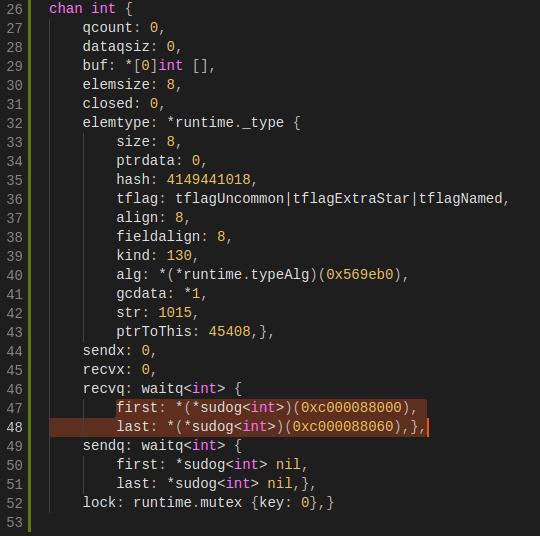Click line number 26 in gutter
Screen dimensions: 540x536
click(x=14, y=9)
